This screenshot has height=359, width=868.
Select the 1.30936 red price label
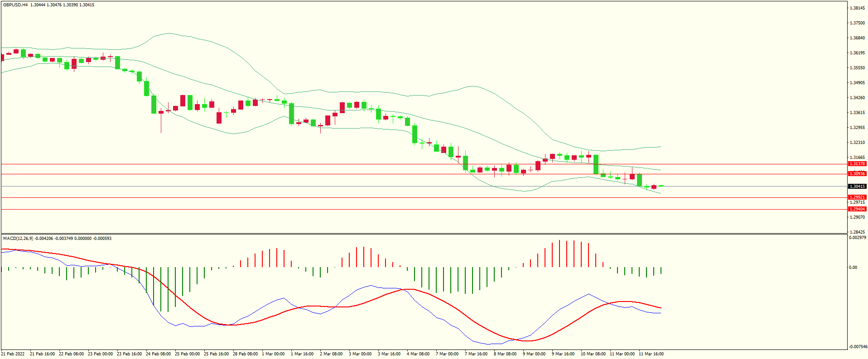857,174
